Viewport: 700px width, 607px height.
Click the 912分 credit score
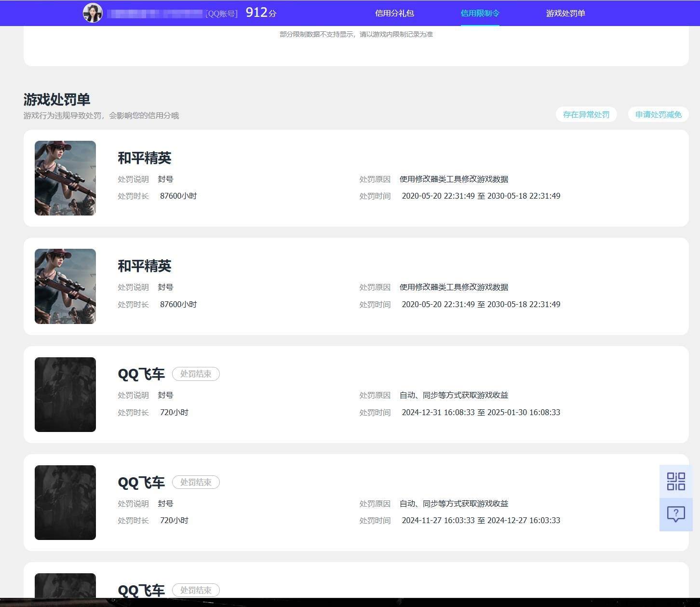tap(261, 13)
